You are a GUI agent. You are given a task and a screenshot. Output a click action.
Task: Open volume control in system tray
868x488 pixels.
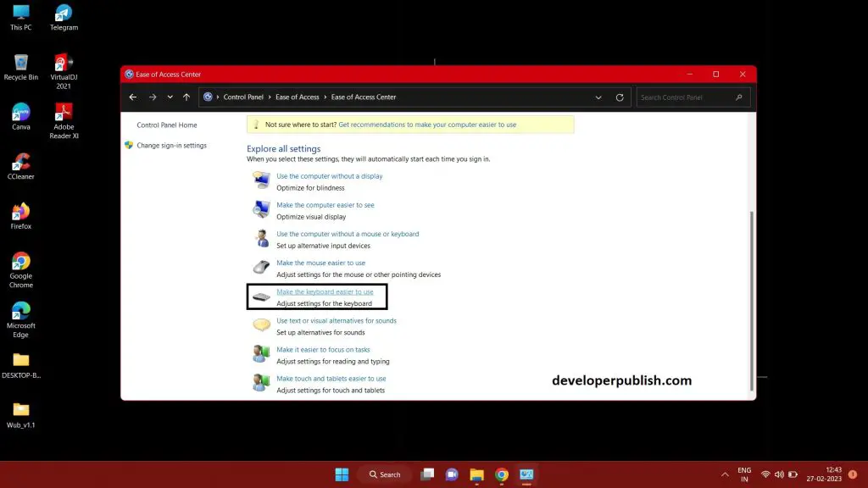tap(779, 474)
